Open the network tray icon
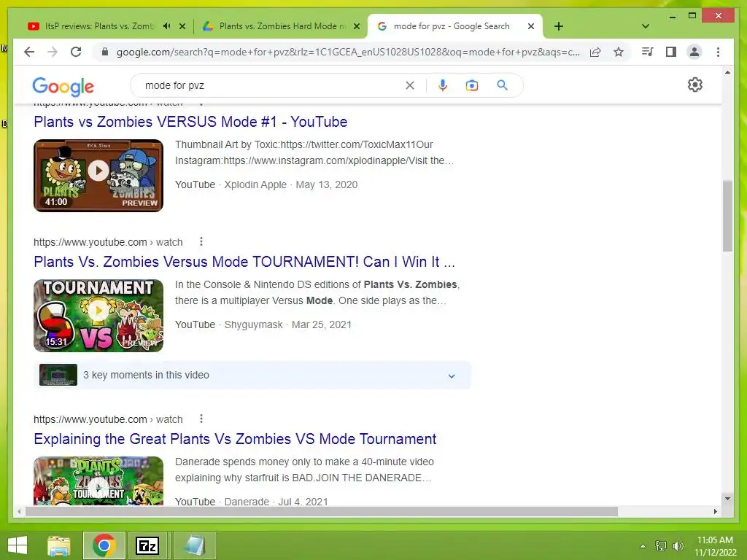 [661, 546]
